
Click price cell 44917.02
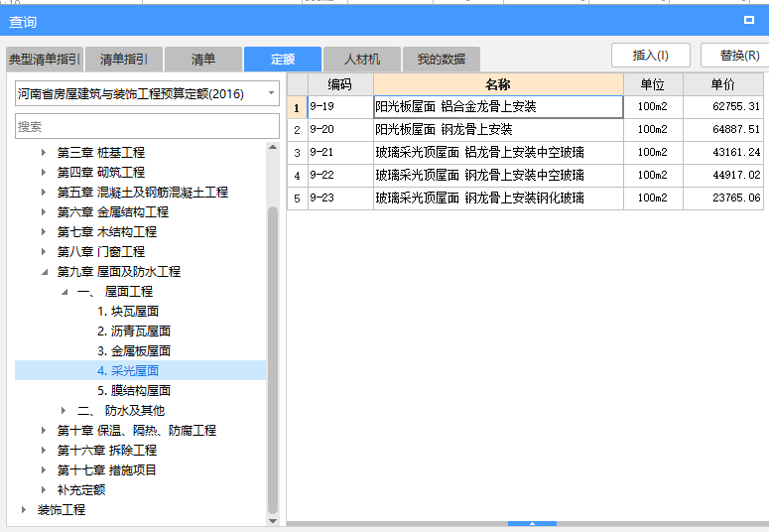tap(723, 176)
